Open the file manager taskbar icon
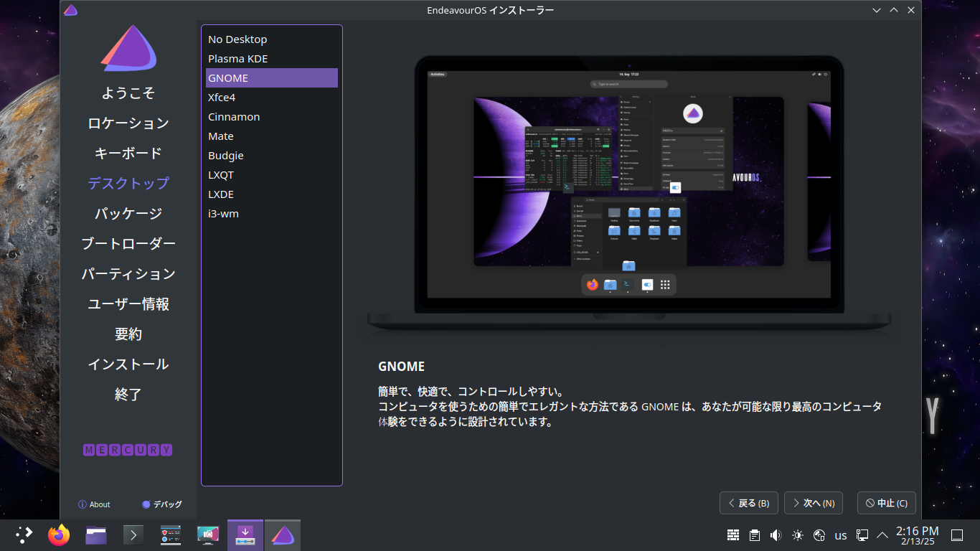 (x=96, y=534)
